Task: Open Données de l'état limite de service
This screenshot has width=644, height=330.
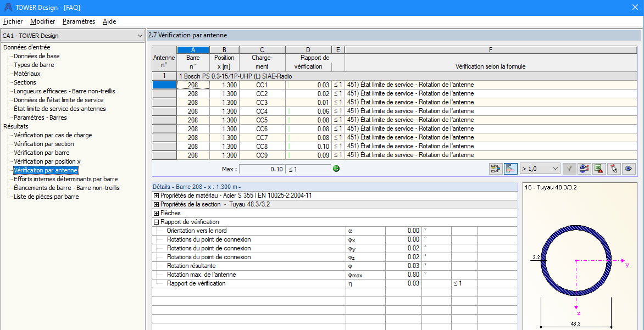Action: coord(58,100)
